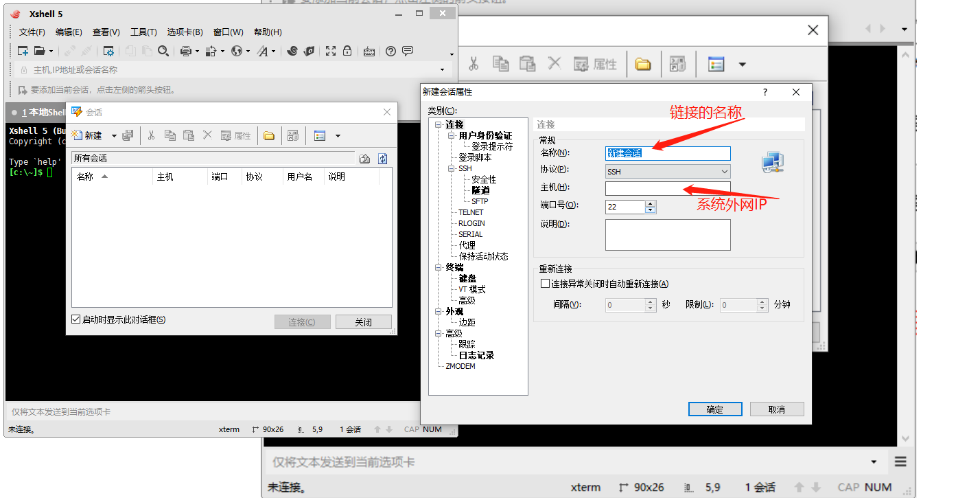The image size is (980, 498).
Task: Open the 帮助(H) menu
Action: [268, 32]
